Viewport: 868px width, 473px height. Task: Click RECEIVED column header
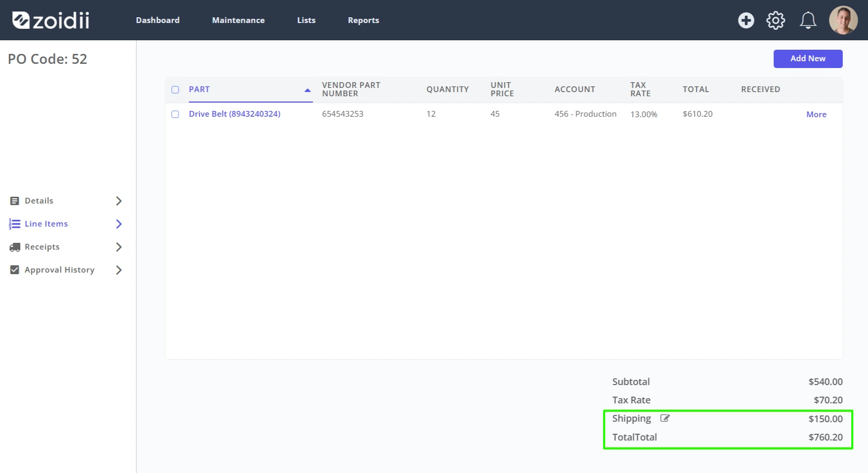(760, 89)
